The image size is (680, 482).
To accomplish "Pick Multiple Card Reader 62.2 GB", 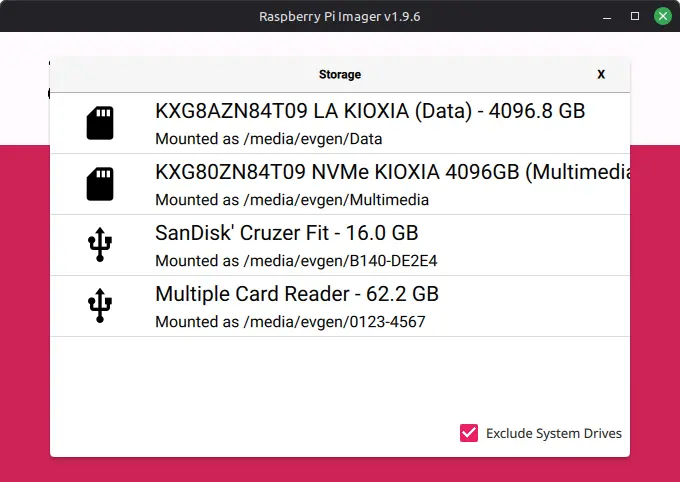I will [297, 294].
